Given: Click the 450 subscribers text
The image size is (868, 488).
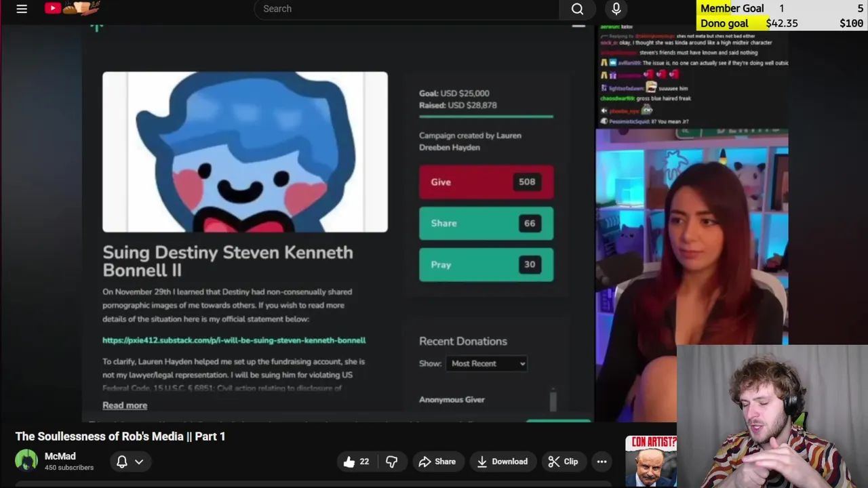Looking at the screenshot, I should pyautogui.click(x=69, y=468).
